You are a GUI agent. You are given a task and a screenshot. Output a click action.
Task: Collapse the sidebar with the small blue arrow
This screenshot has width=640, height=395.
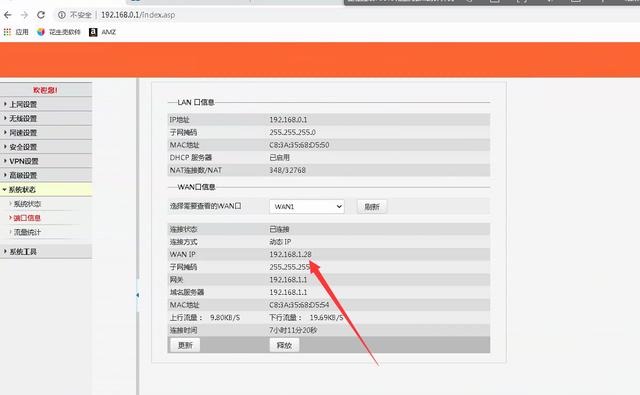pyautogui.click(x=138, y=295)
